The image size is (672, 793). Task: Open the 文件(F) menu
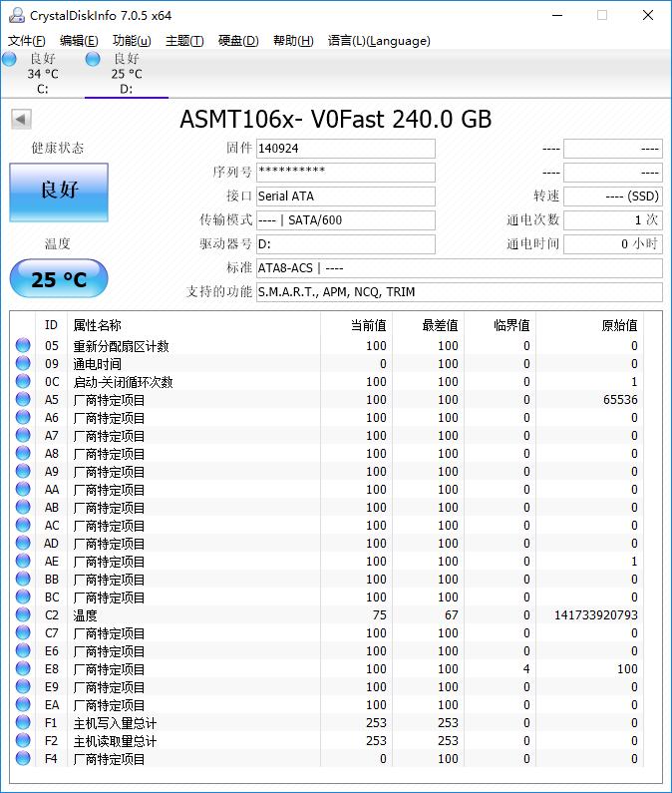click(x=26, y=41)
